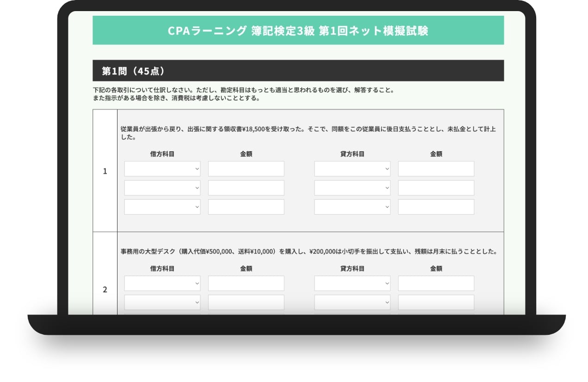Viewport: 588px width, 382px height.
Task: Open the third 借方科目 dropdown in question 1
Action: pos(162,206)
